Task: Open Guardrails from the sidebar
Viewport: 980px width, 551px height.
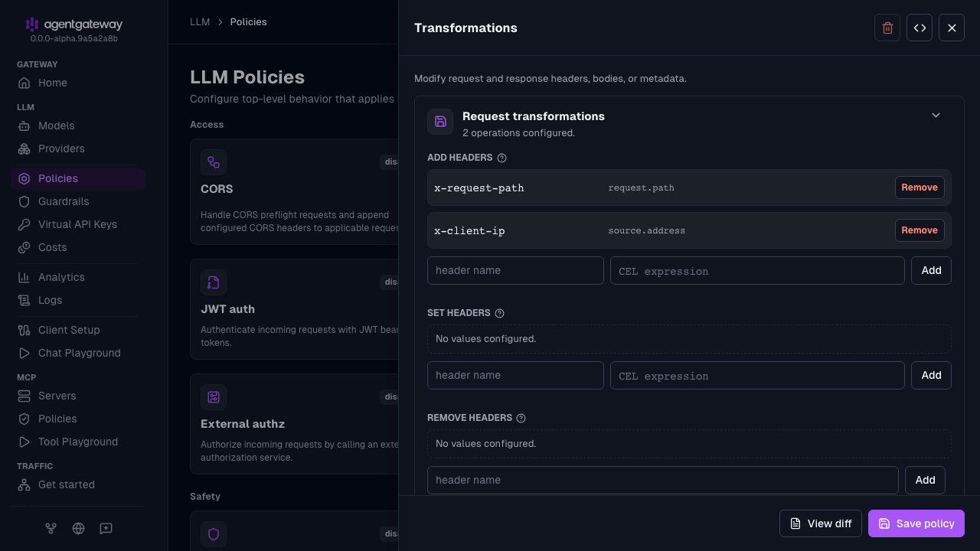Action: click(x=78, y=201)
